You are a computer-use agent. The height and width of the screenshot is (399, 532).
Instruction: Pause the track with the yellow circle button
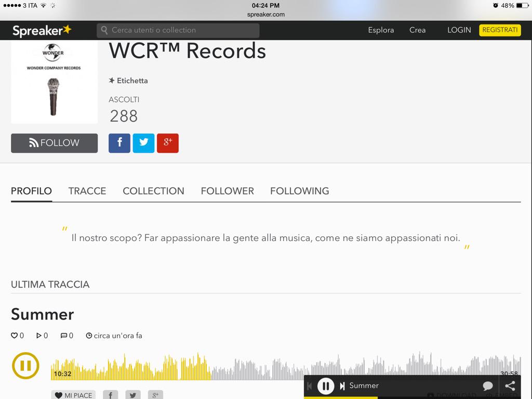coord(26,366)
